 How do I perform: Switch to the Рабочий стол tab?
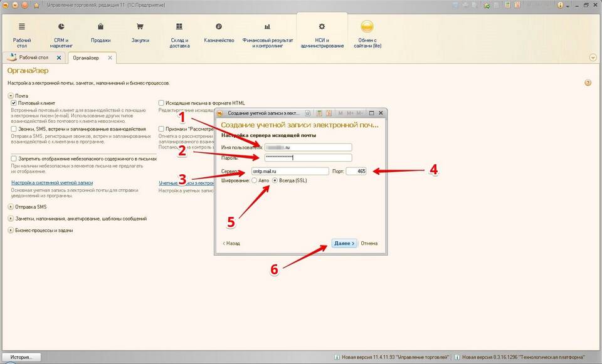pos(33,58)
